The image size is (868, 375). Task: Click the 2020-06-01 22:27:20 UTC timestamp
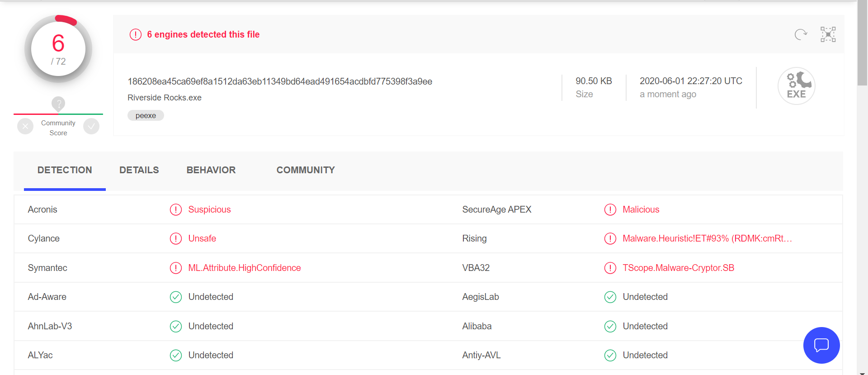click(x=691, y=81)
